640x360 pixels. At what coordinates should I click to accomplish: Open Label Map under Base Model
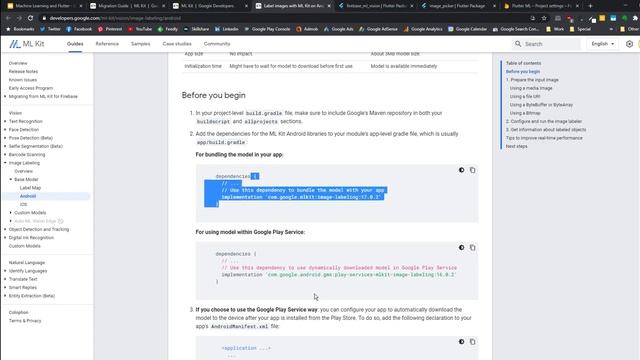pyautogui.click(x=30, y=188)
